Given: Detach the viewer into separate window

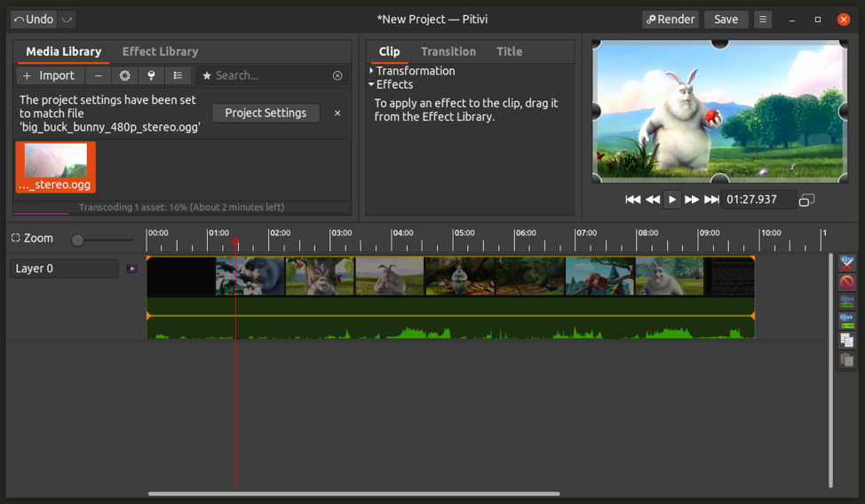Looking at the screenshot, I should click(806, 201).
